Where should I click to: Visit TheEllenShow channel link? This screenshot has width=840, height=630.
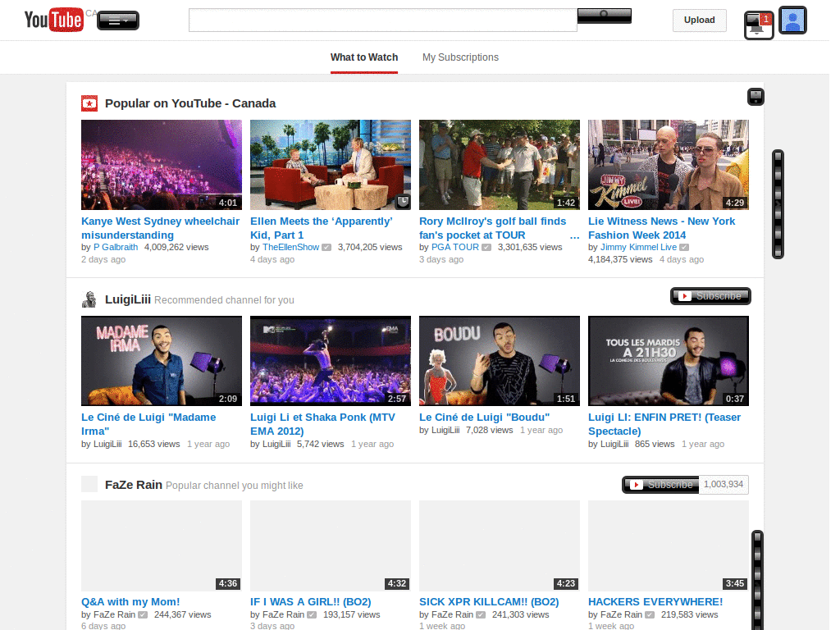click(291, 247)
